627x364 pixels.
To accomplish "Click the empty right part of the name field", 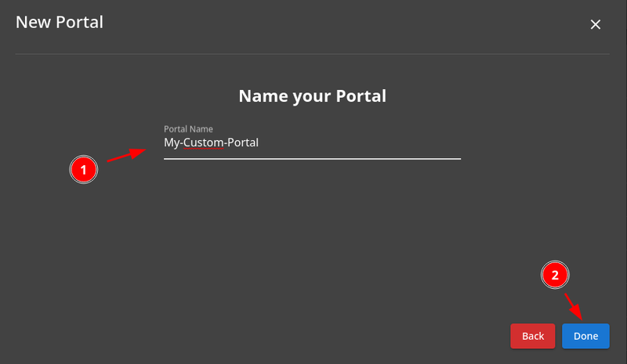I will [376, 143].
